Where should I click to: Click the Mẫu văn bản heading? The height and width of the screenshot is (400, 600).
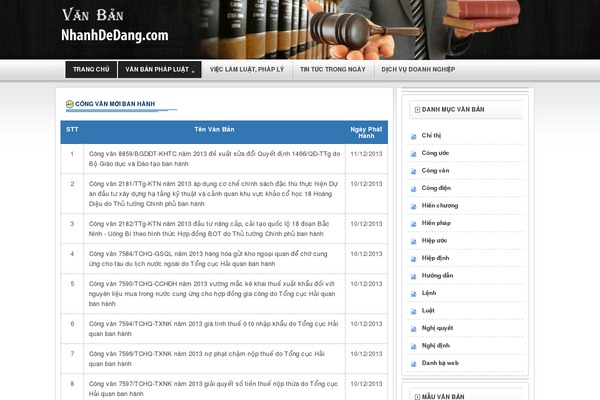coord(443,397)
